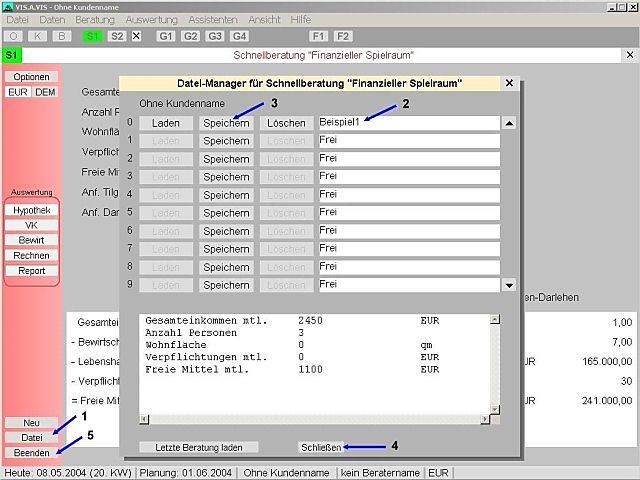This screenshot has height=480, width=640.
Task: Click 'Planung: 01.06.2004' in status bar
Action: point(186,473)
